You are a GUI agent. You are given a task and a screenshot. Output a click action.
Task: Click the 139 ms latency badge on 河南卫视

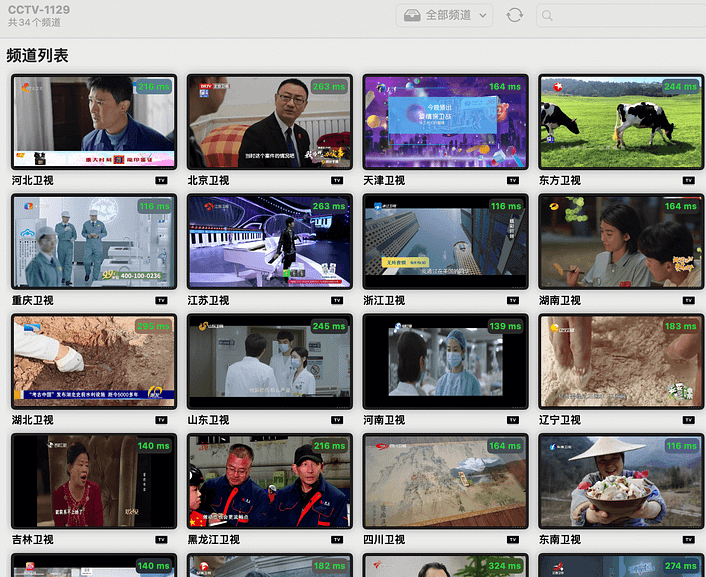tap(505, 326)
